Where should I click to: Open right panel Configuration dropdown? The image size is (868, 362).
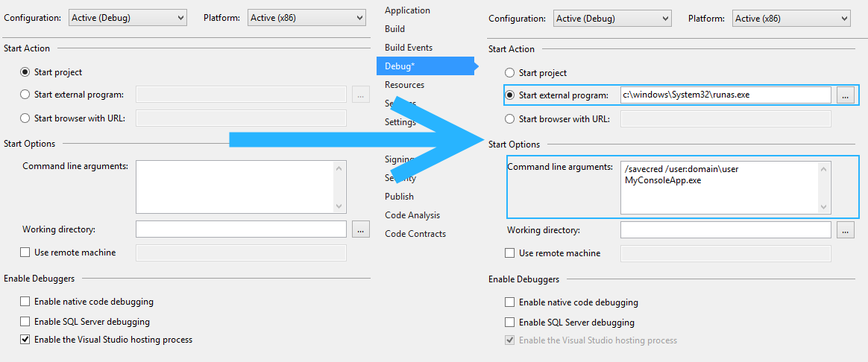pyautogui.click(x=612, y=19)
